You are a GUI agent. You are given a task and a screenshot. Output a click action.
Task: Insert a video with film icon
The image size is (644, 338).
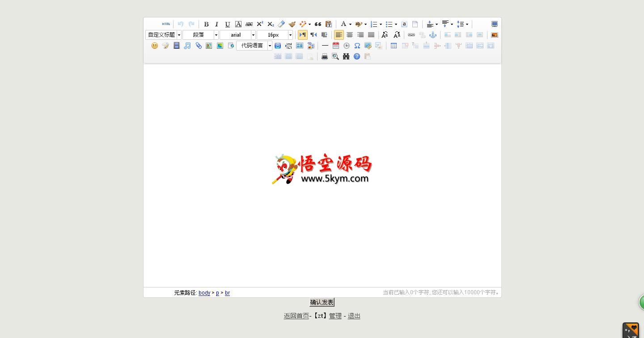pyautogui.click(x=177, y=46)
